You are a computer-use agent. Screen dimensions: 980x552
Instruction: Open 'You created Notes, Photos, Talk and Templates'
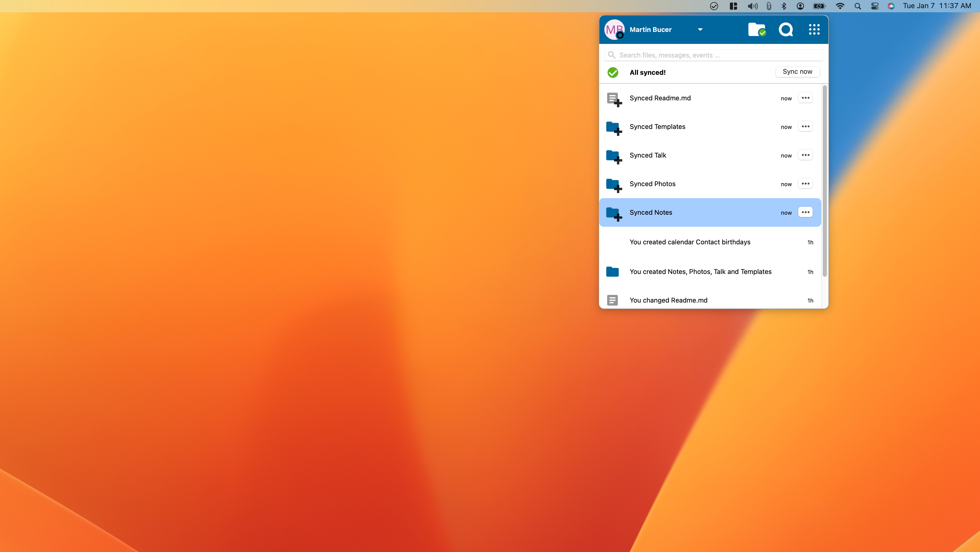click(710, 271)
